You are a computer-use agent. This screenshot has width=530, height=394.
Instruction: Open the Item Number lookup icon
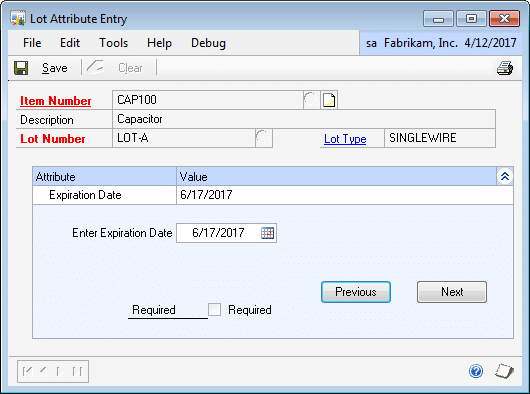311,100
